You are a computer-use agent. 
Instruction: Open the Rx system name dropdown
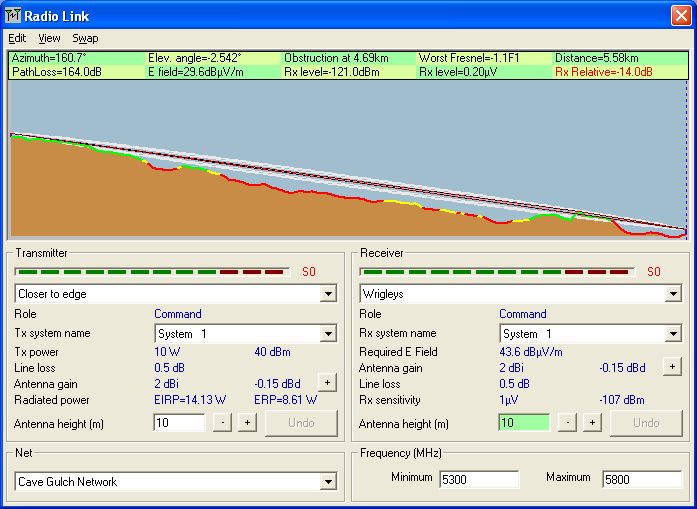[673, 334]
